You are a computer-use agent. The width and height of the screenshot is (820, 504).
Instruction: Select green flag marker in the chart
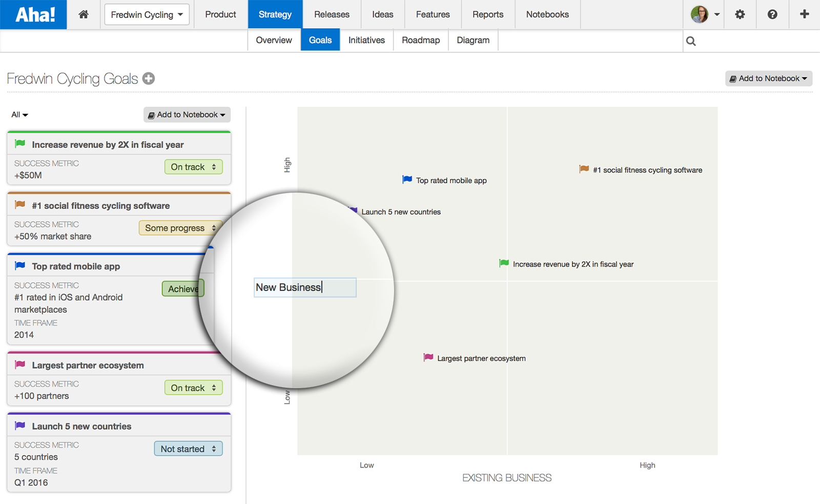[504, 263]
